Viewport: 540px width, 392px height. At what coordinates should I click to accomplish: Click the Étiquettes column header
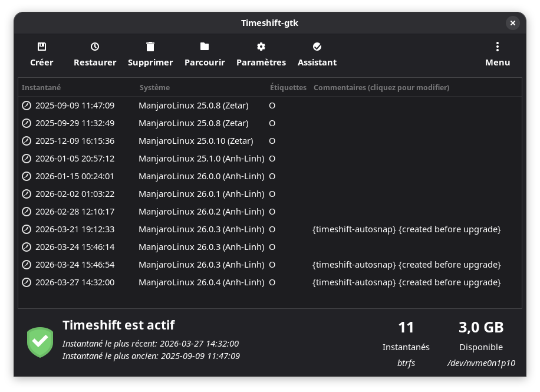[288, 88]
